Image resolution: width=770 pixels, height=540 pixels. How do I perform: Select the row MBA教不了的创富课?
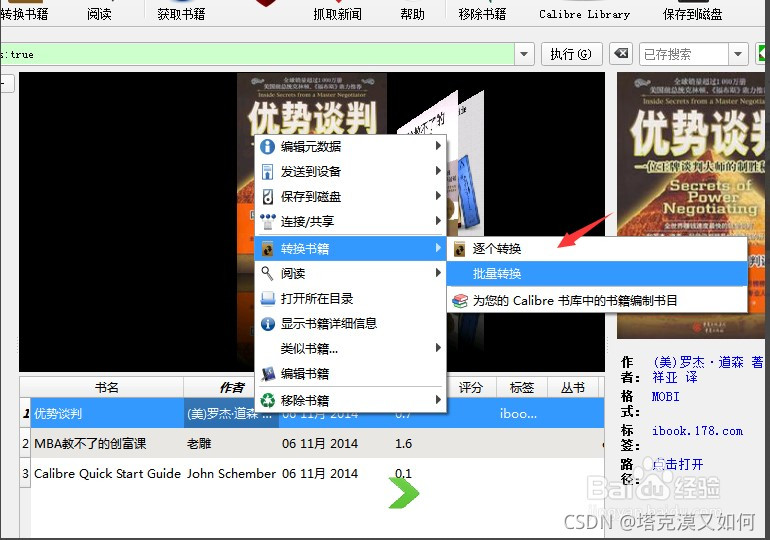[312, 443]
